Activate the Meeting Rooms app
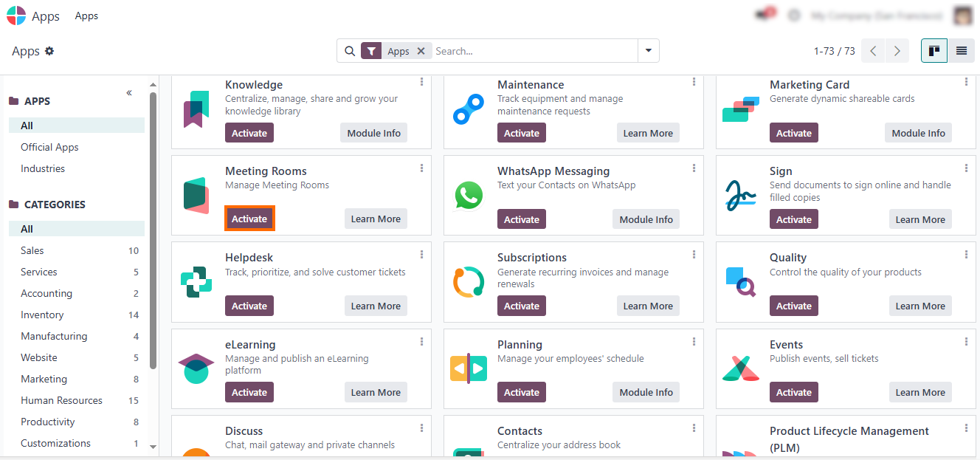This screenshot has width=980, height=460. point(249,219)
